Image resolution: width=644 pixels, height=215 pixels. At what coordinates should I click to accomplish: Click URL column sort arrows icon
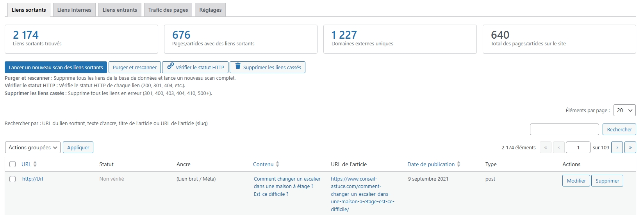35,164
